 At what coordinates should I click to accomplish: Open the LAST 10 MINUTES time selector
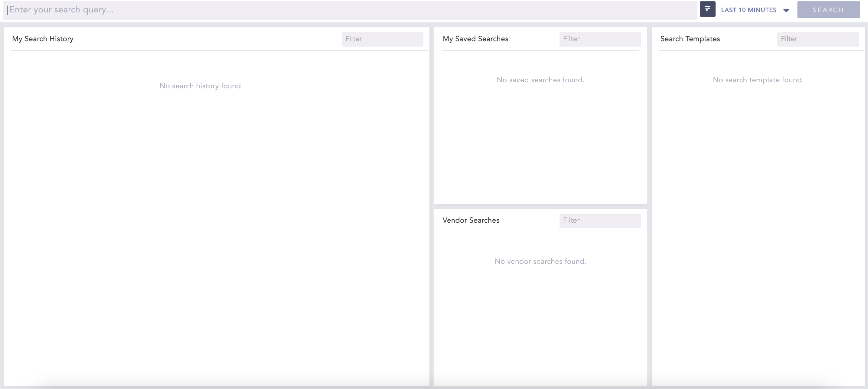(748, 10)
